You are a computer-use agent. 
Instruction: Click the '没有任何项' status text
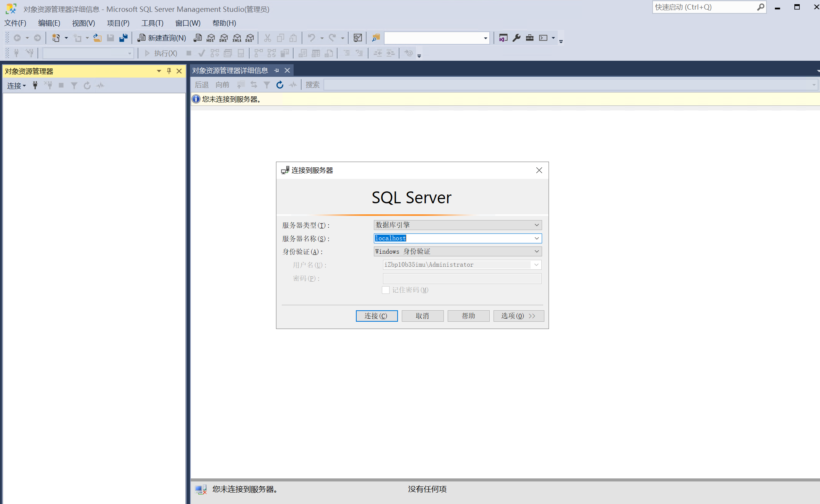click(x=427, y=489)
